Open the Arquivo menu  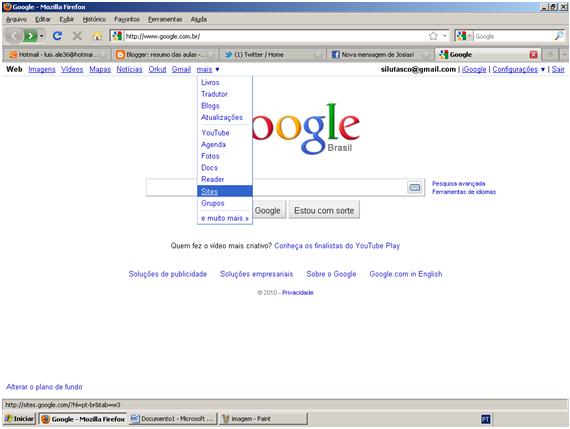(16, 19)
